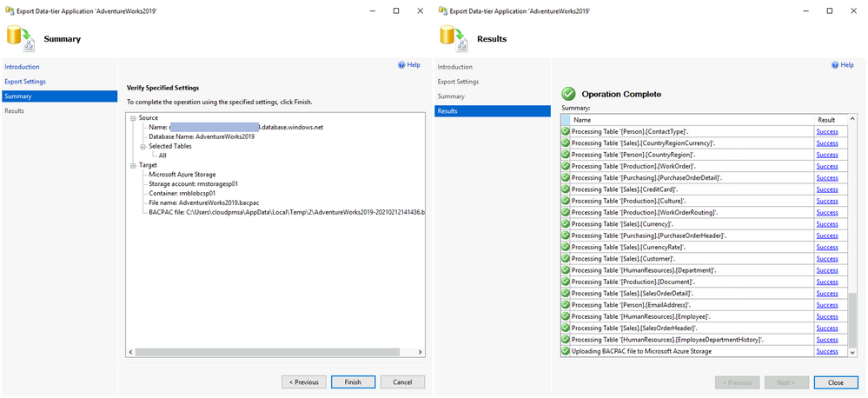This screenshot has height=398, width=868.
Task: Click the Name column header
Action: click(692, 120)
